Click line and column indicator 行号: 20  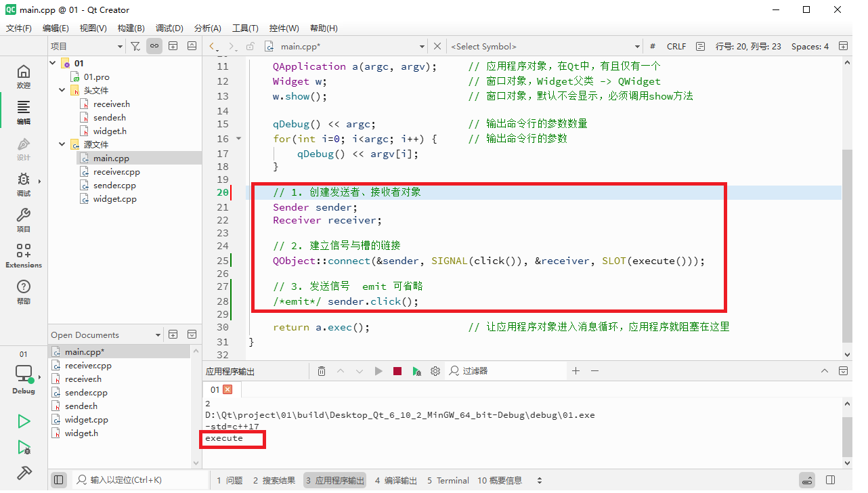(748, 46)
